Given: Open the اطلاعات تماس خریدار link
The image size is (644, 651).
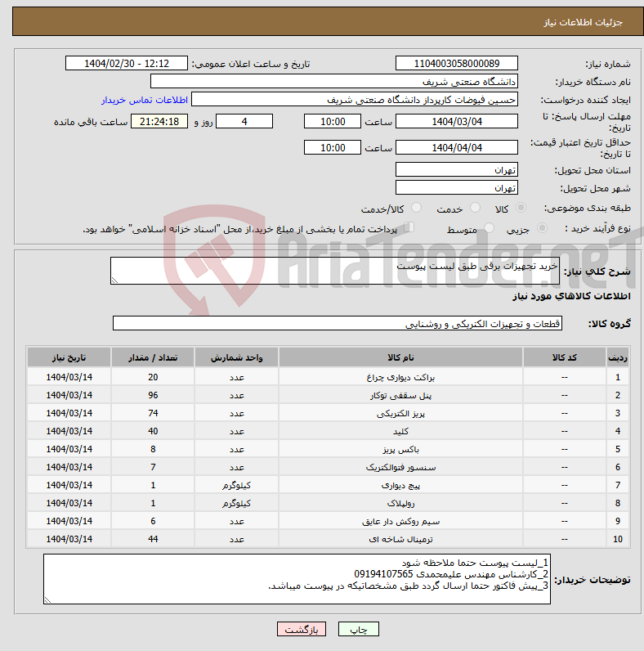Looking at the screenshot, I should click(x=145, y=100).
